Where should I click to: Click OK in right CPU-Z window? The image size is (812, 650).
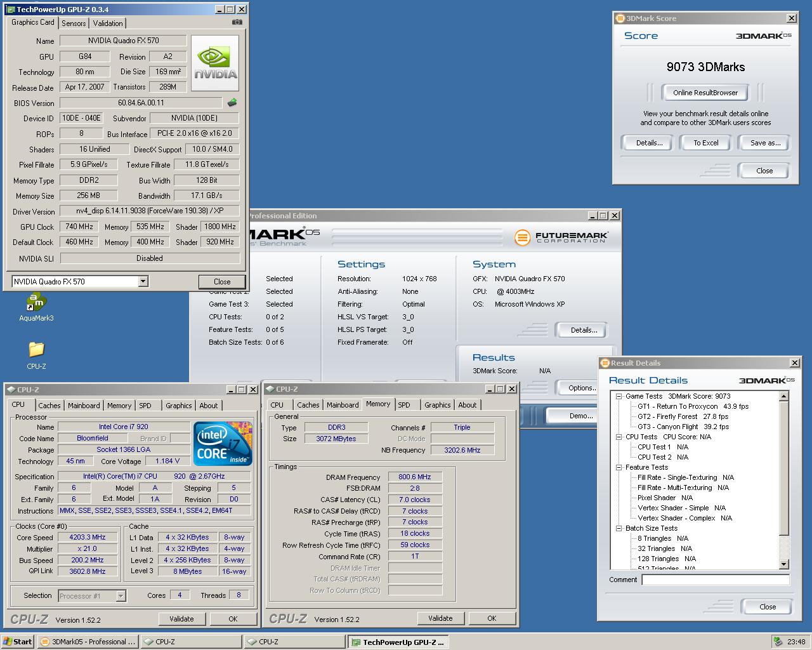(492, 618)
